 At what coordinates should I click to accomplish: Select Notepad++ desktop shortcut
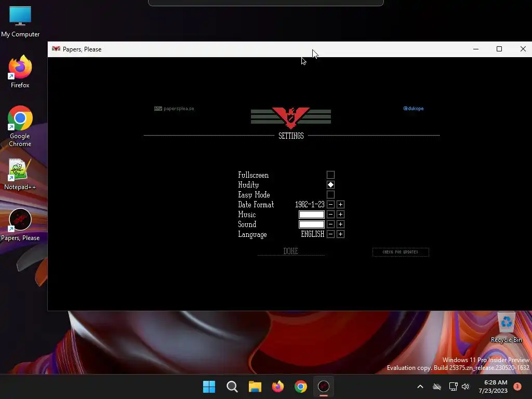(20, 175)
